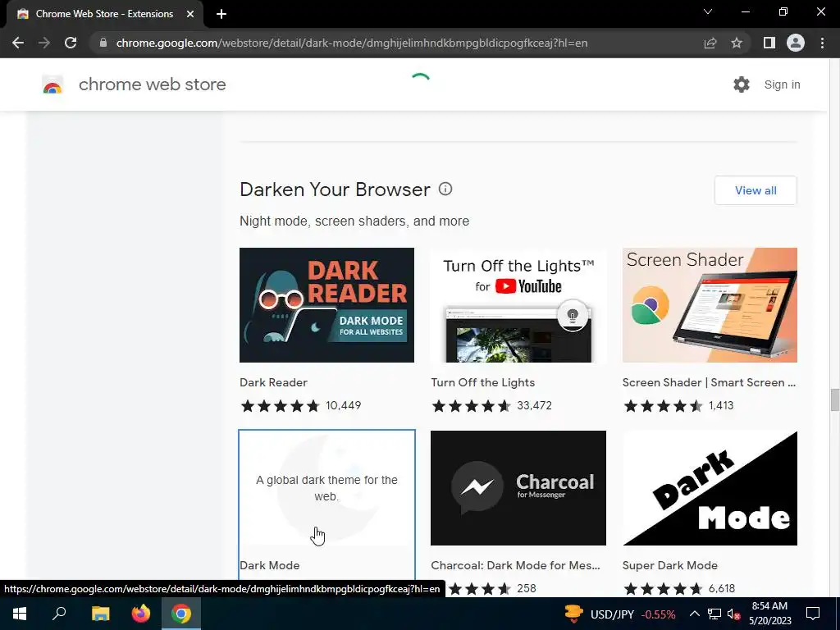The image size is (840, 630).
Task: Launch Firefox from the taskbar
Action: (x=141, y=614)
